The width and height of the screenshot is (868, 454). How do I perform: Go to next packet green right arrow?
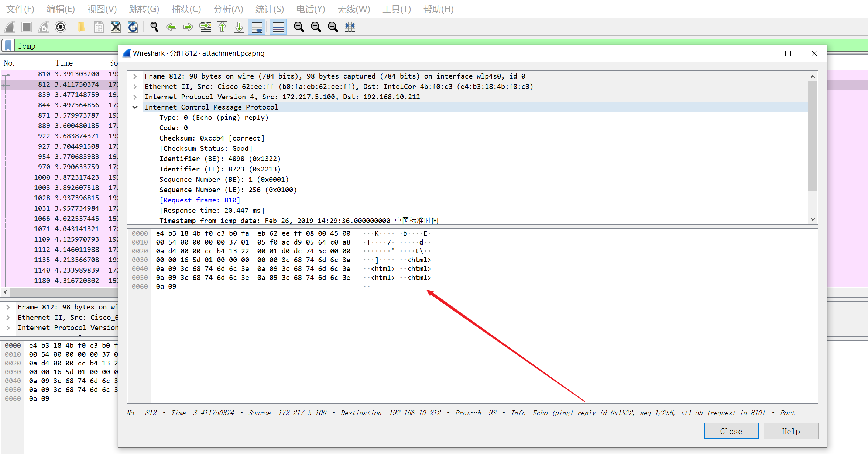[188, 27]
